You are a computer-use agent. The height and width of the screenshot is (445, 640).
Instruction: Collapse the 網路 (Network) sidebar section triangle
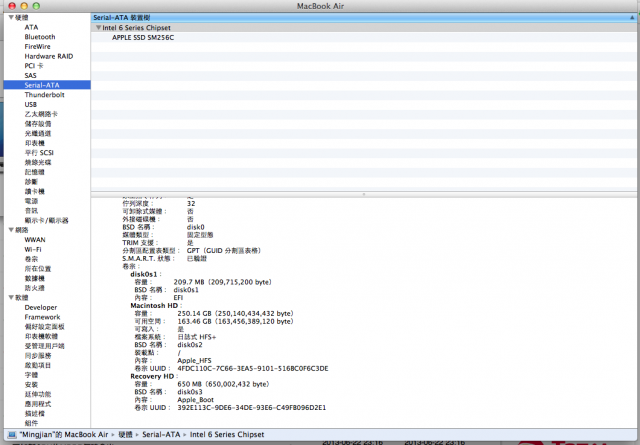pyautogui.click(x=11, y=230)
